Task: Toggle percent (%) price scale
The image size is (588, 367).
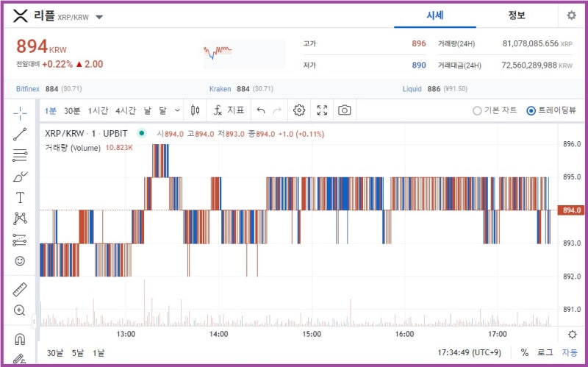Action: 524,352
